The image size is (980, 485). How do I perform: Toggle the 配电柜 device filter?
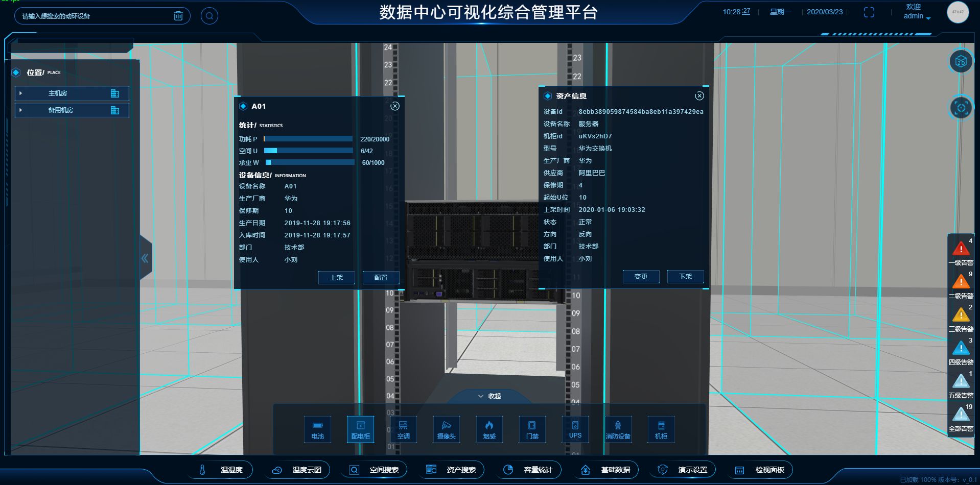click(360, 429)
